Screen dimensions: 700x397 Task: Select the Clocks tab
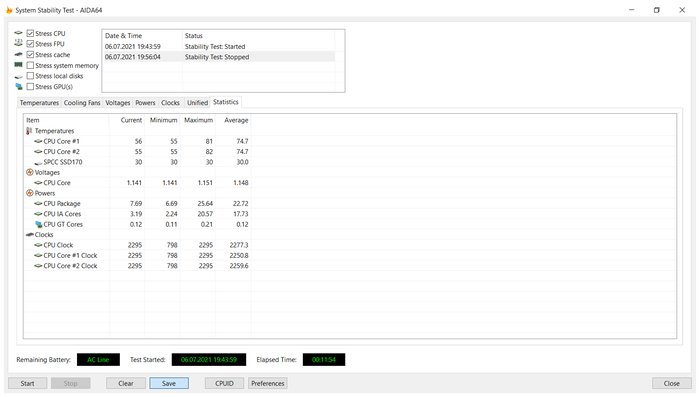170,103
